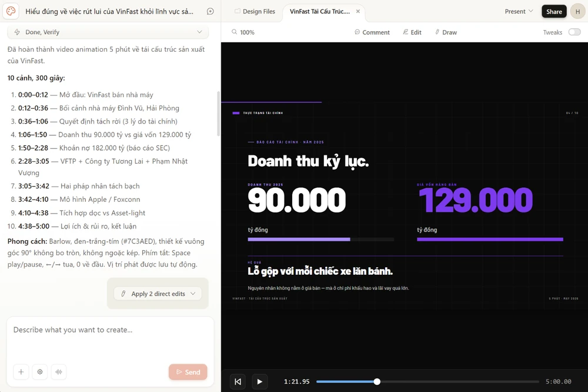The height and width of the screenshot is (392, 588).
Task: Start a new chat with the plus bubble icon
Action: point(211,11)
